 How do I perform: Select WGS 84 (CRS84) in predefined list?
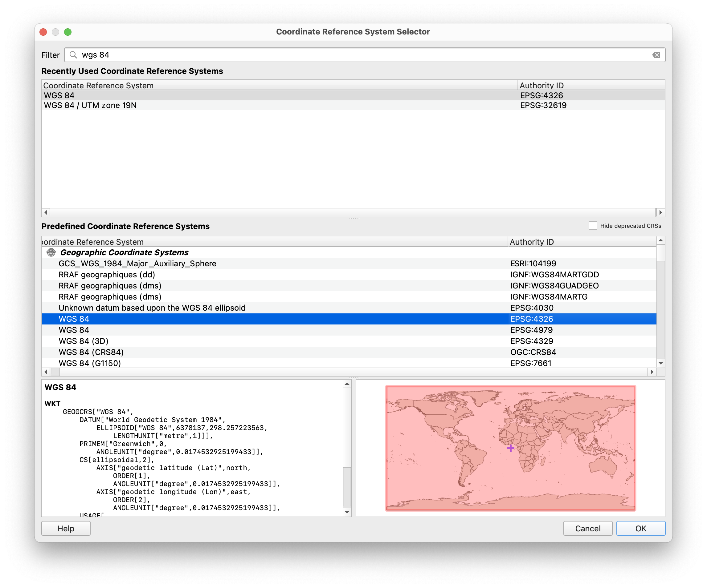coord(91,352)
